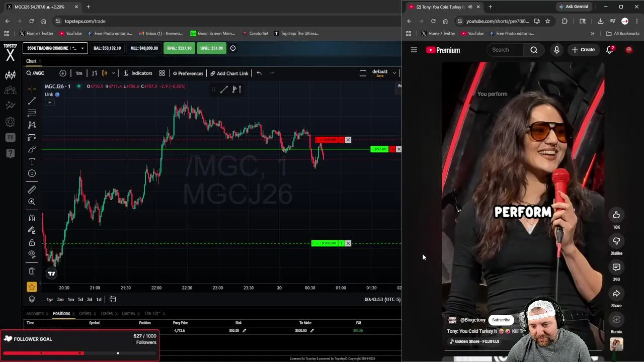Select the 5d date range
The height and width of the screenshot is (362, 644).
click(80, 300)
